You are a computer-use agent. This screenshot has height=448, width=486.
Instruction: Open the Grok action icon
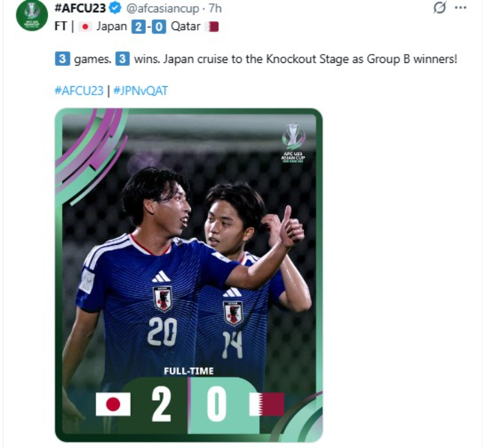(x=440, y=8)
